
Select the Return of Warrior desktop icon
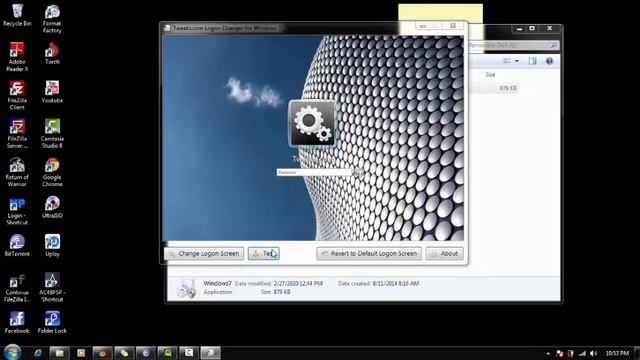point(17,172)
